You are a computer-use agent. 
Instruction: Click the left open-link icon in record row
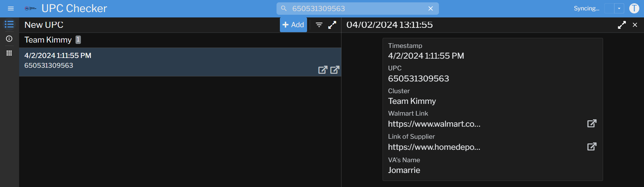[323, 70]
